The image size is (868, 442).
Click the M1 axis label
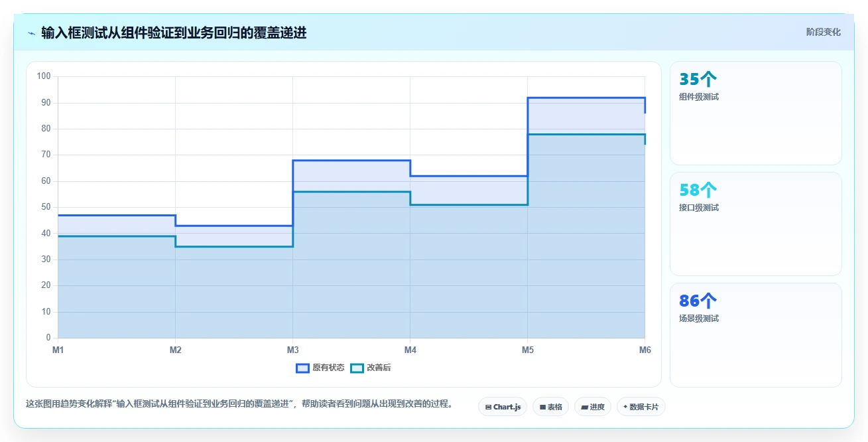click(58, 350)
